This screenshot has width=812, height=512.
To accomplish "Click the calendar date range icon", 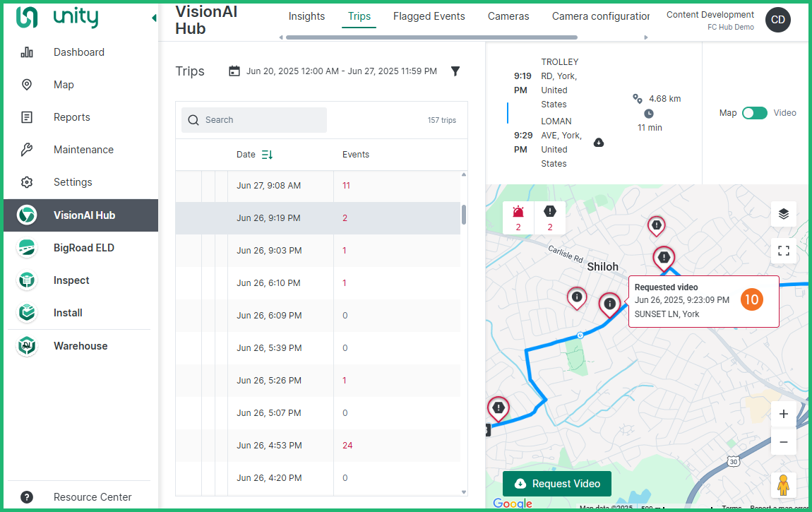I will (x=234, y=71).
